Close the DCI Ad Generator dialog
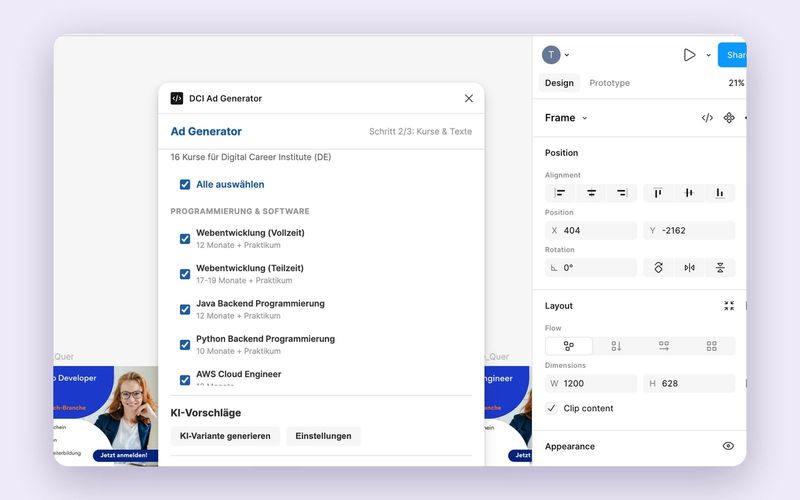 (x=469, y=98)
